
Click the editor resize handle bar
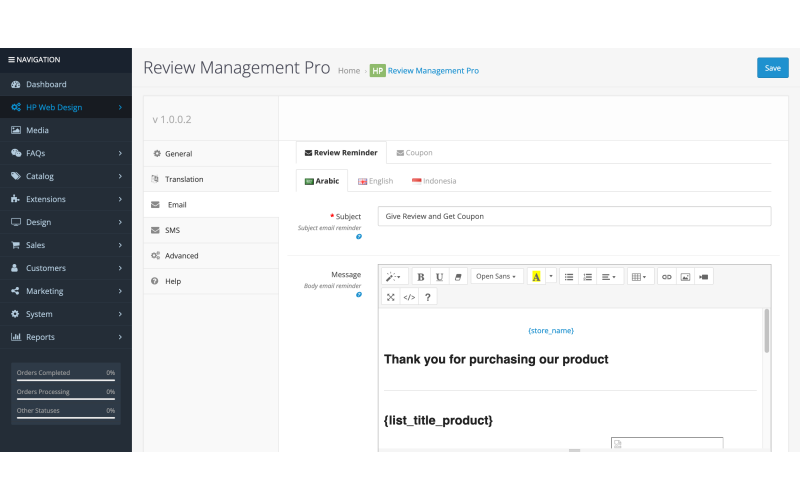tap(574, 451)
